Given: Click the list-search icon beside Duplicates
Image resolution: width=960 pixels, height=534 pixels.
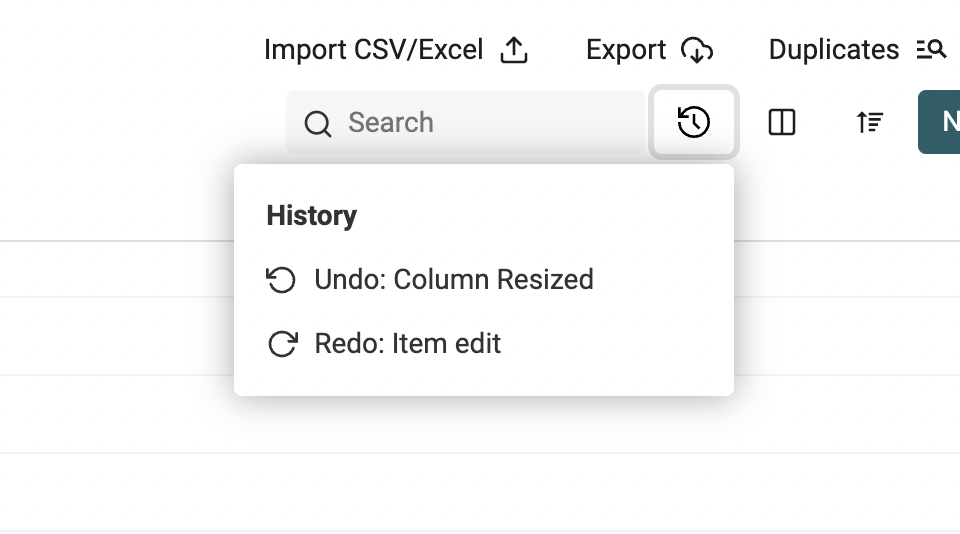Looking at the screenshot, I should 931,50.
